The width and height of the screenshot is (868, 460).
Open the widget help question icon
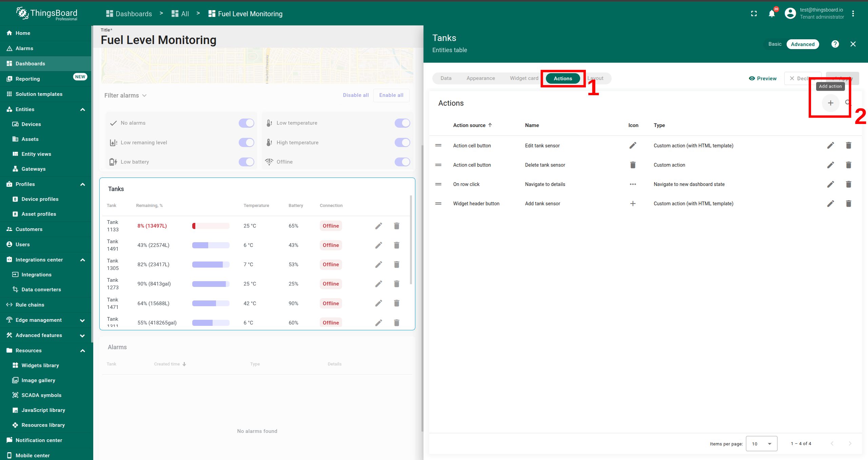(x=835, y=44)
